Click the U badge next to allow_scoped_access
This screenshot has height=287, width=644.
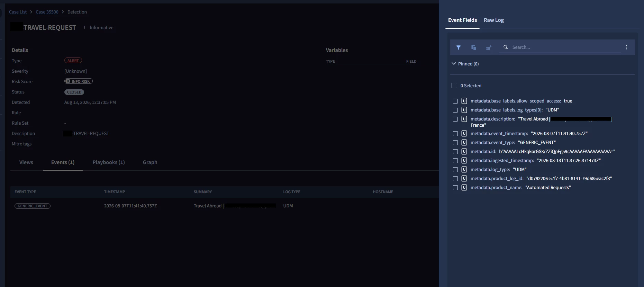[x=464, y=101]
